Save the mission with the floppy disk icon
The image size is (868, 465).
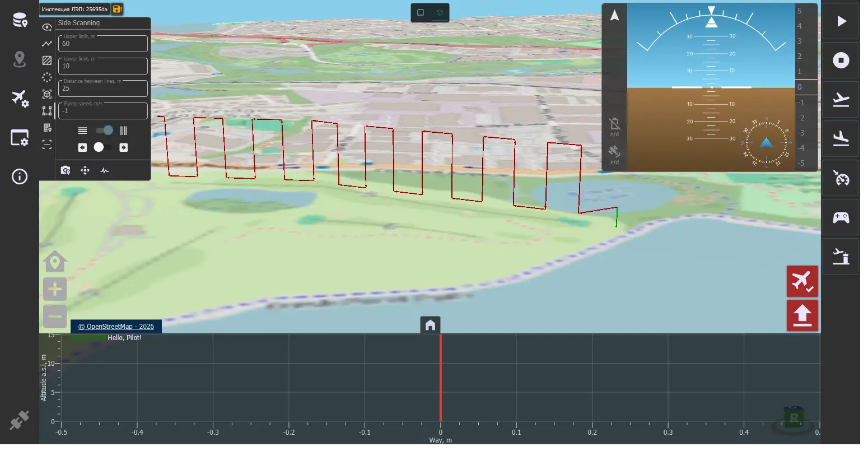click(116, 9)
